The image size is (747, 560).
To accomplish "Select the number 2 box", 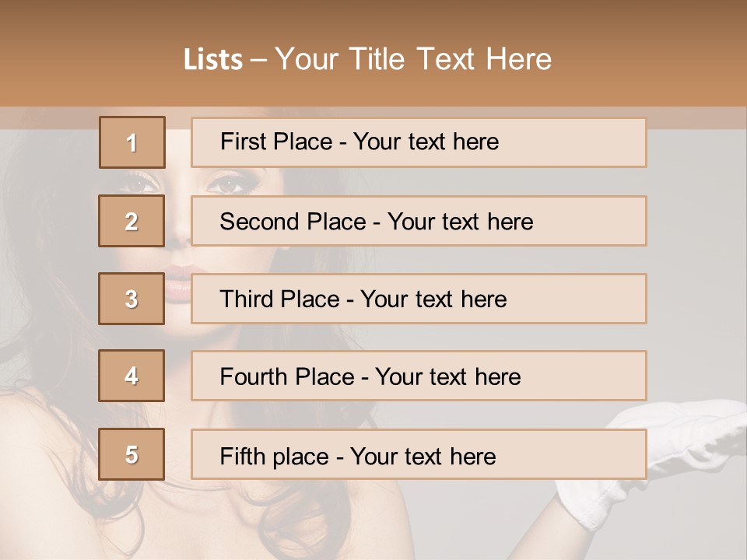I will [x=132, y=221].
